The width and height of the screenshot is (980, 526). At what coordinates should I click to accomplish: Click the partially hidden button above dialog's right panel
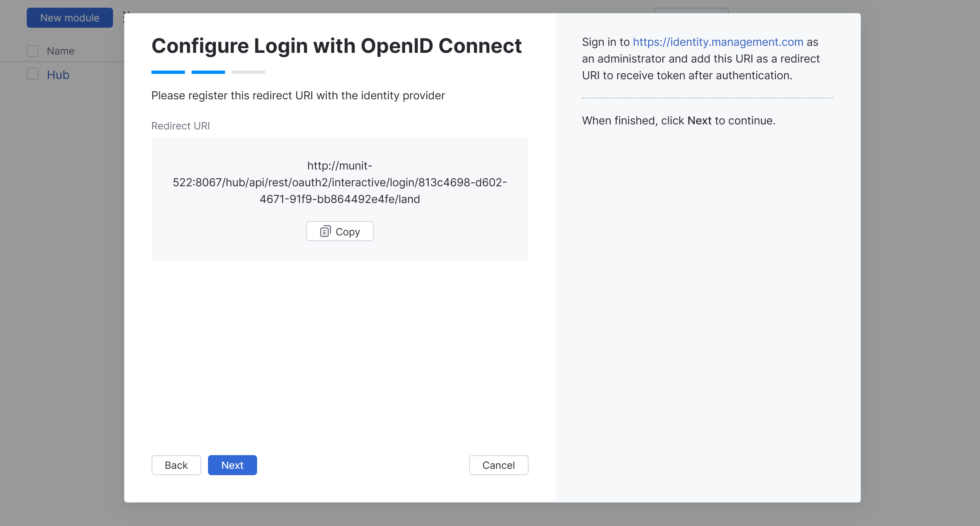691,10
